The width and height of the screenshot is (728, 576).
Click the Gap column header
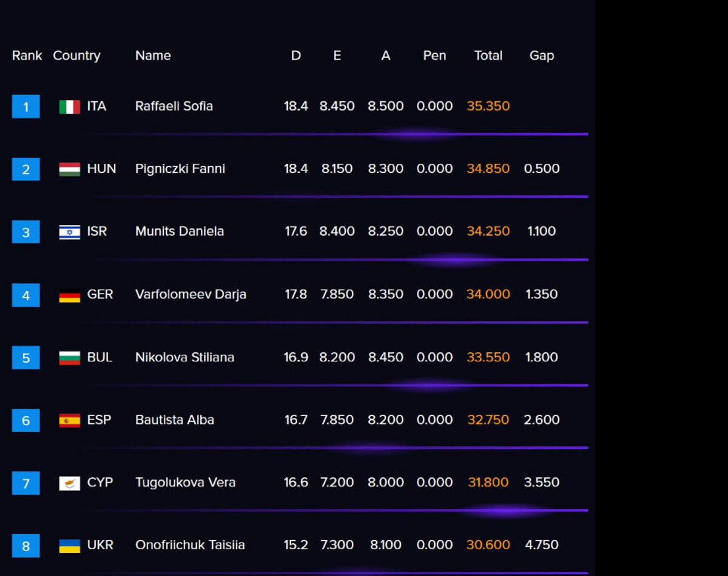(541, 56)
